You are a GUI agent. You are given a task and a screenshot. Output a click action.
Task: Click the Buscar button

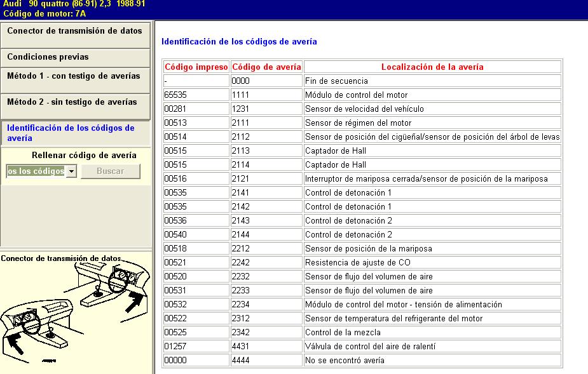pos(111,171)
